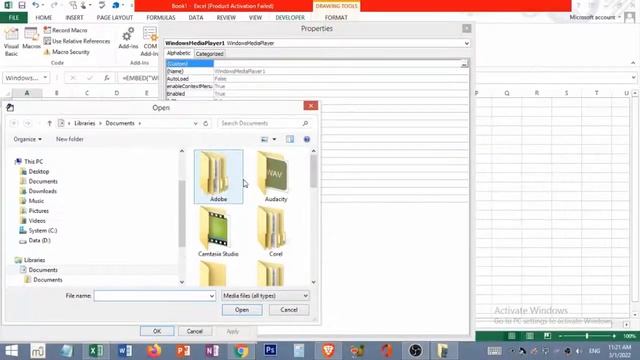The height and width of the screenshot is (360, 640).
Task: Click the Open button
Action: tap(242, 310)
